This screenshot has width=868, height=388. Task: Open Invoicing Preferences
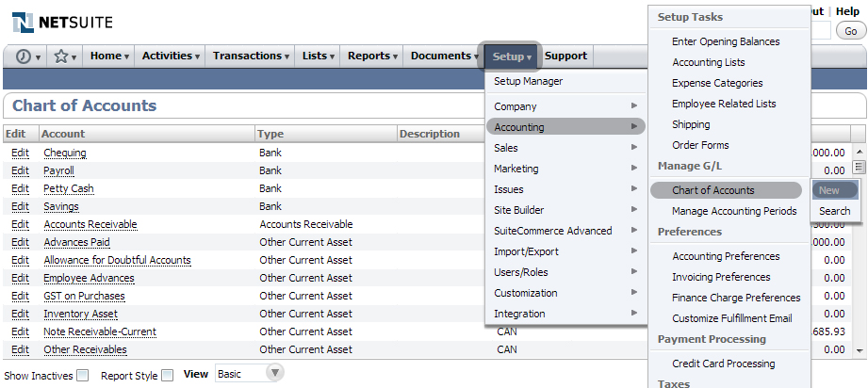coord(721,277)
